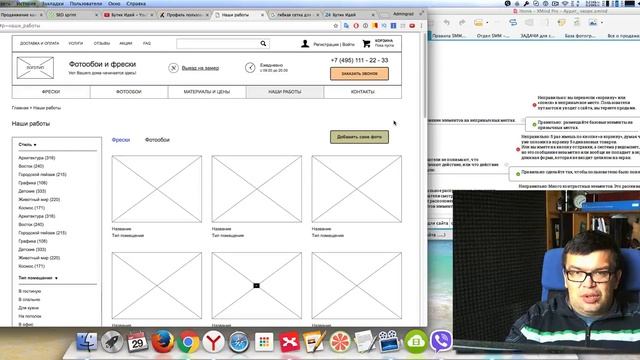Launch Google Chrome from the dock
Viewport: 640px width, 360px height.
click(188, 342)
